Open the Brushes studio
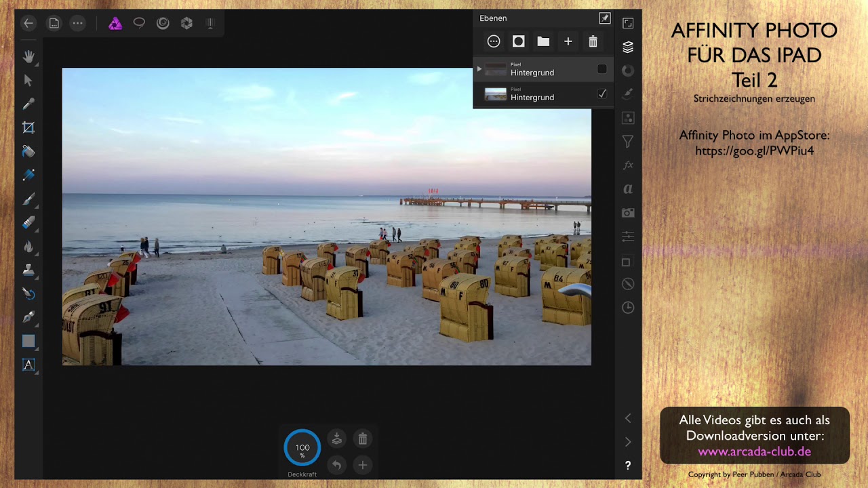 (x=628, y=94)
